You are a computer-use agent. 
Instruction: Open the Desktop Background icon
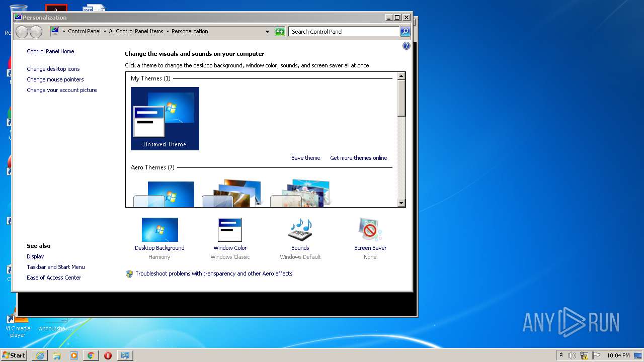pos(159,230)
